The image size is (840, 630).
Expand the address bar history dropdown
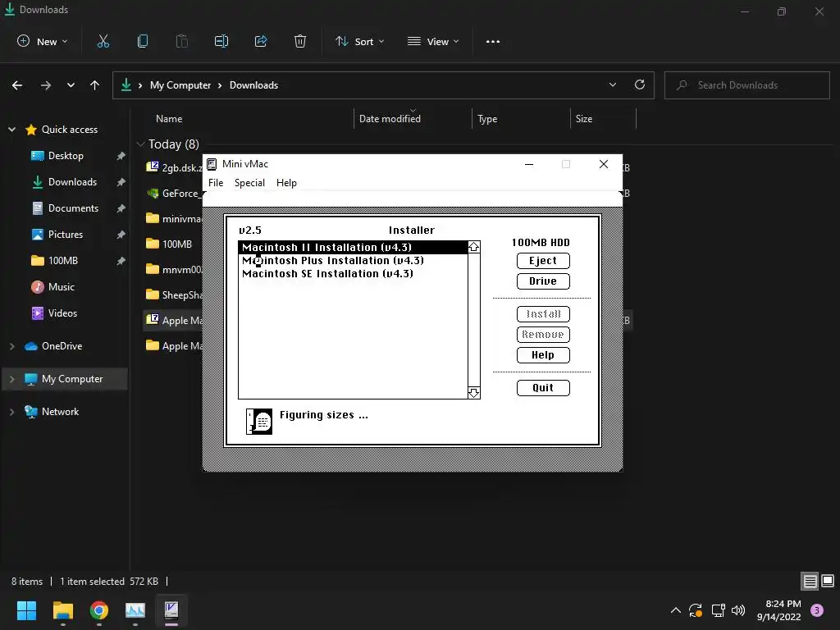pyautogui.click(x=613, y=84)
